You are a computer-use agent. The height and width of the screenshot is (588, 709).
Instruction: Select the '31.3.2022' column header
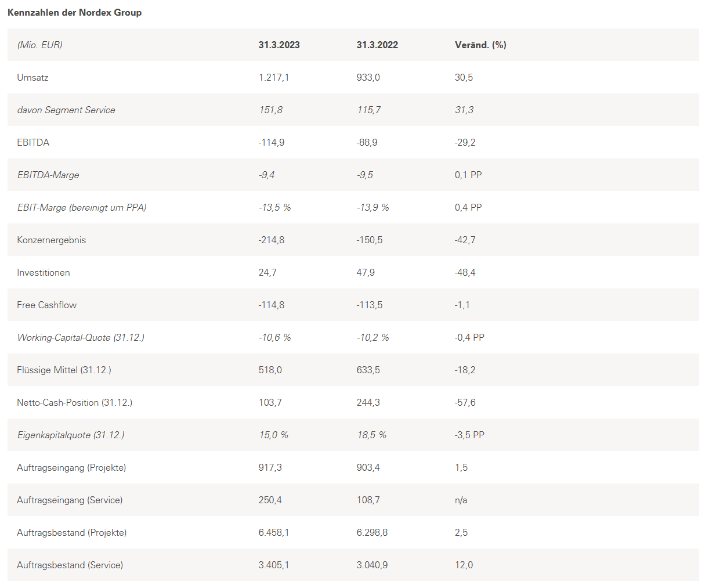coord(377,45)
